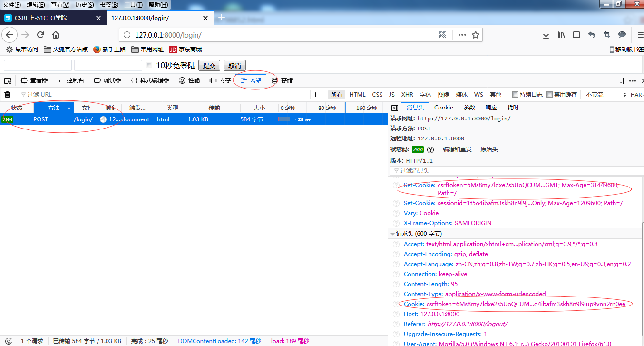Open the downloads arrow icon

(x=546, y=35)
